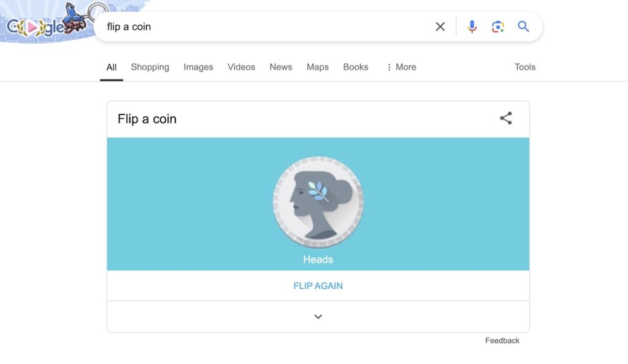Select the Books tab
This screenshot has width=628, height=364.
(356, 67)
